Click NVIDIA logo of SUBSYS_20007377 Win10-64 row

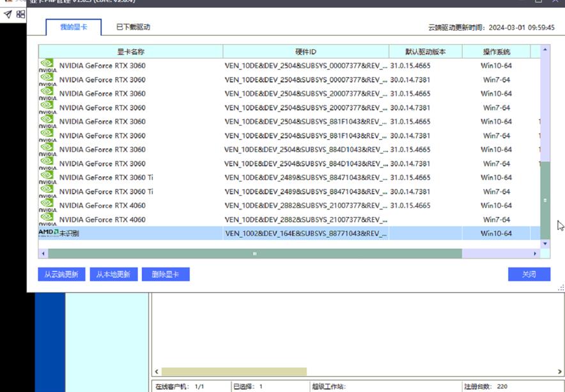click(x=47, y=94)
